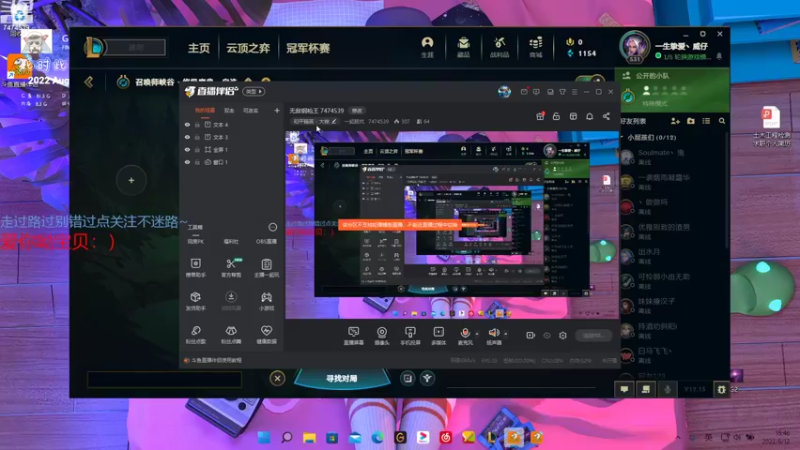Switch to 云顶之弈 tab
800x450 pixels.
(248, 48)
